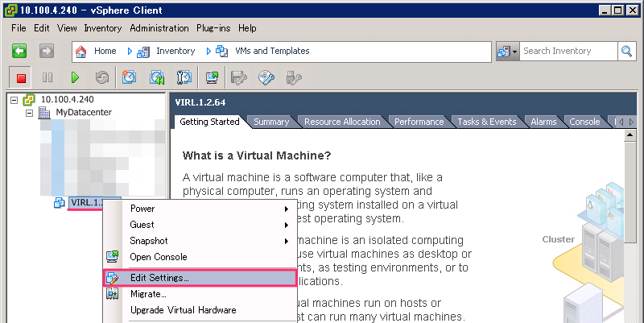The height and width of the screenshot is (323, 644).
Task: Expand the Home breadcrumb arrow
Action: 130,52
